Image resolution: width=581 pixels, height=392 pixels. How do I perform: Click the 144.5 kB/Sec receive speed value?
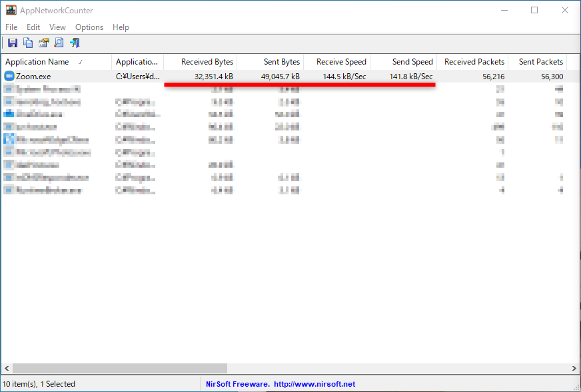344,77
